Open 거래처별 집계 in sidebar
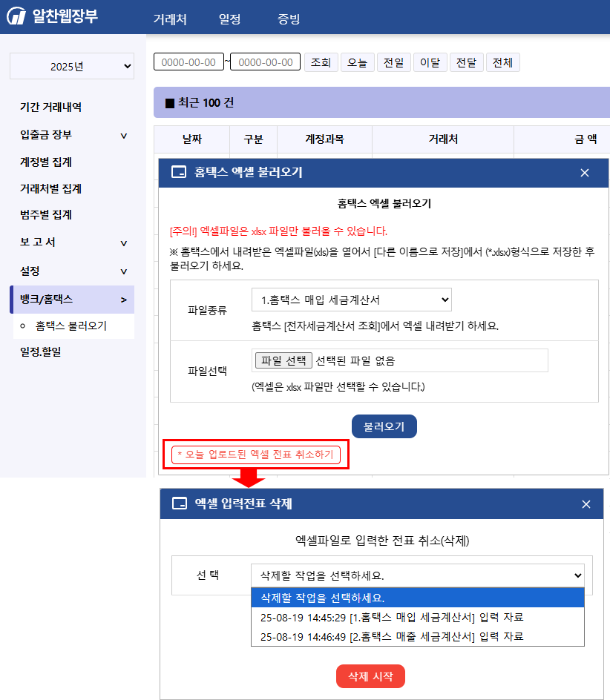 click(x=50, y=189)
